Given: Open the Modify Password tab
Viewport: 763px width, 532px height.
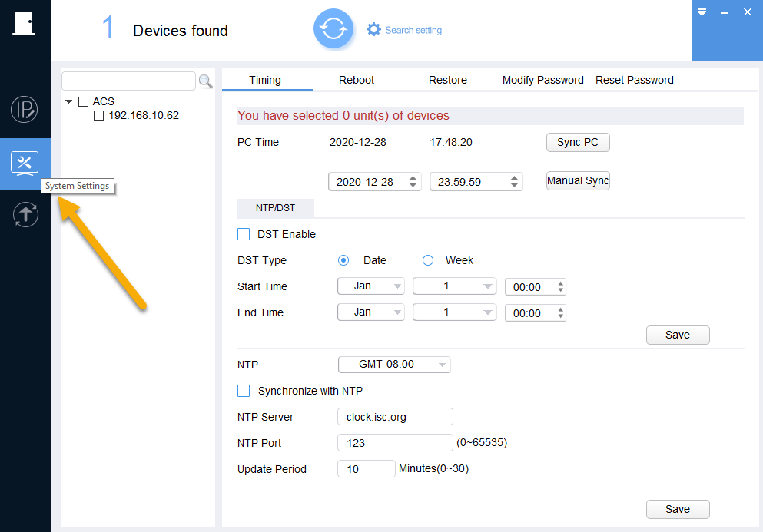Looking at the screenshot, I should tap(542, 81).
